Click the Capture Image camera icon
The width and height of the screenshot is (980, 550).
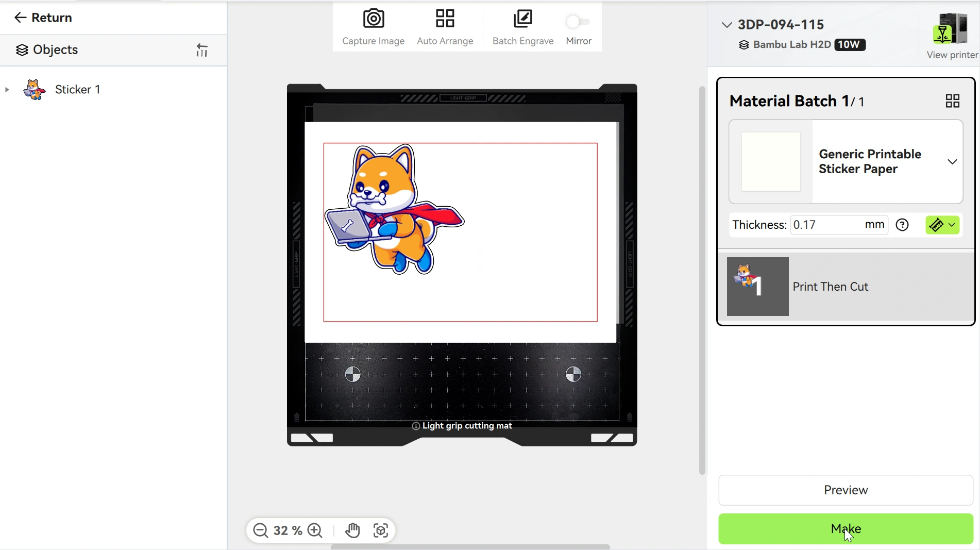click(374, 19)
